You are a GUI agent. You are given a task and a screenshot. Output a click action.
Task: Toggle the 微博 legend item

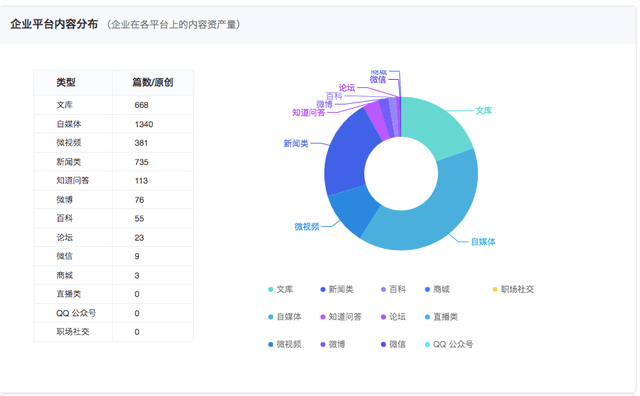(333, 344)
